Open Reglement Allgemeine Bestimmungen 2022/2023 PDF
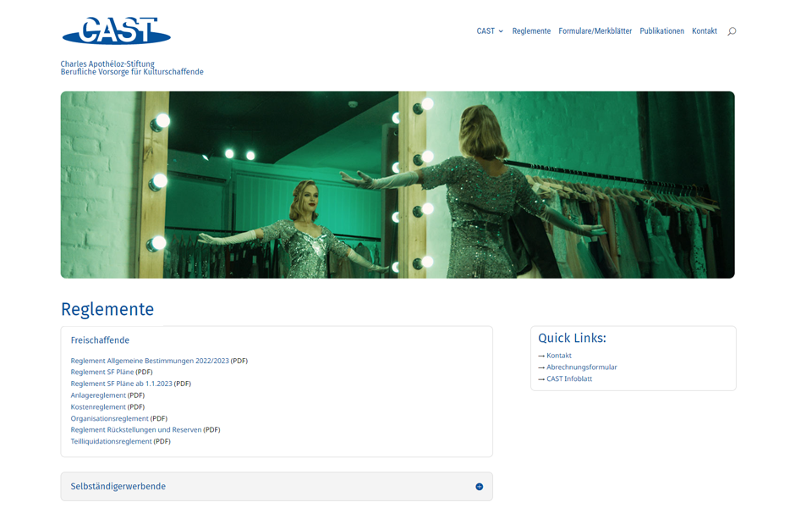This screenshot has height=508, width=812. click(x=150, y=361)
